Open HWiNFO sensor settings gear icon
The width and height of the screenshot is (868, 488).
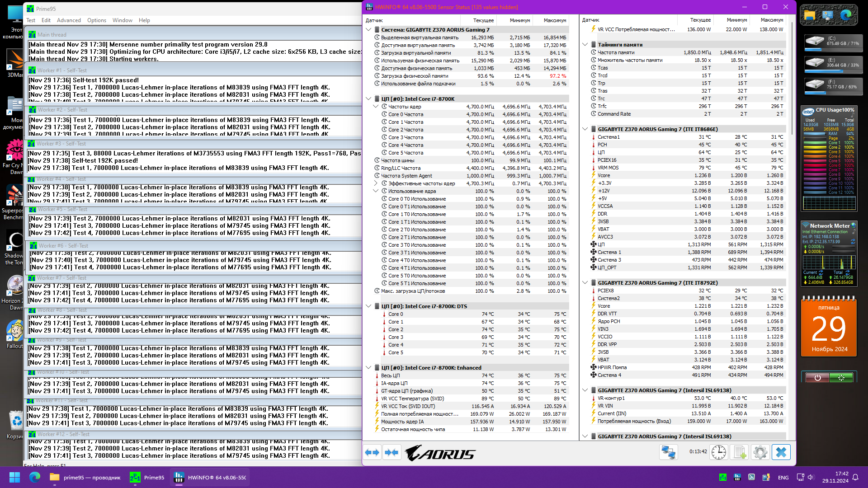coord(760,452)
